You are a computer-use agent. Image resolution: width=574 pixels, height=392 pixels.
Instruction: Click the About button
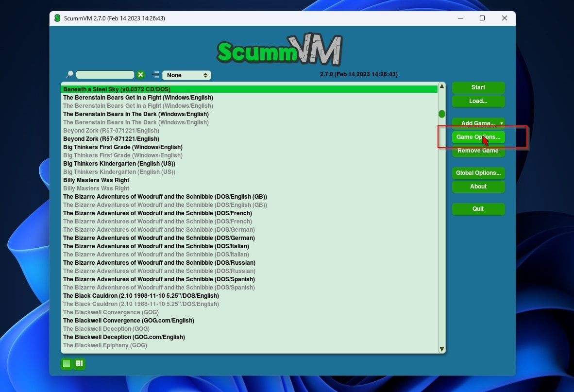tap(478, 187)
